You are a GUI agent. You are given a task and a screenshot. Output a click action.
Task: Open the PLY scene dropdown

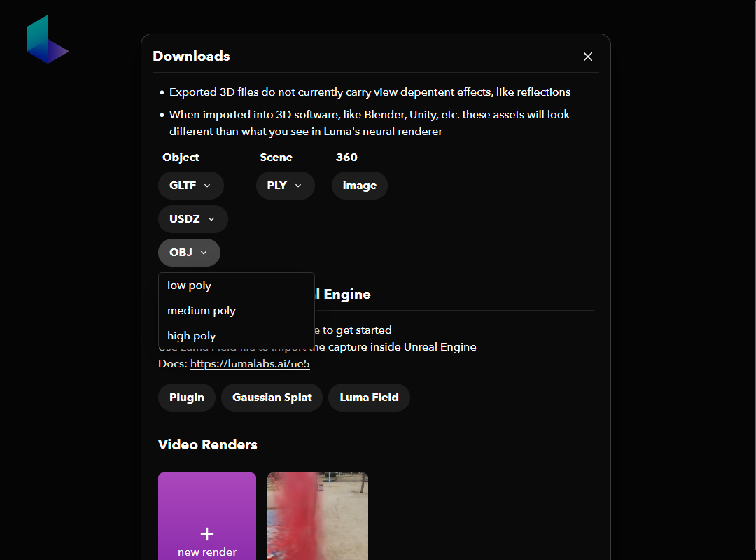285,185
